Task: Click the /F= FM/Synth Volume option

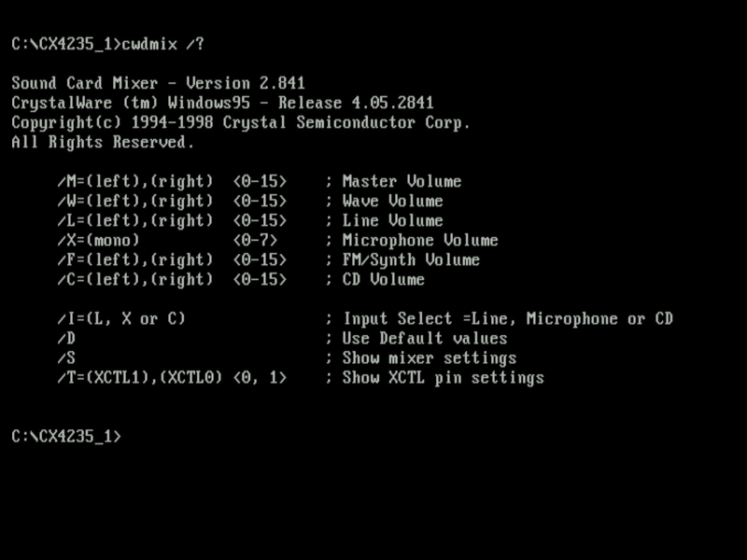Action: pos(134,259)
